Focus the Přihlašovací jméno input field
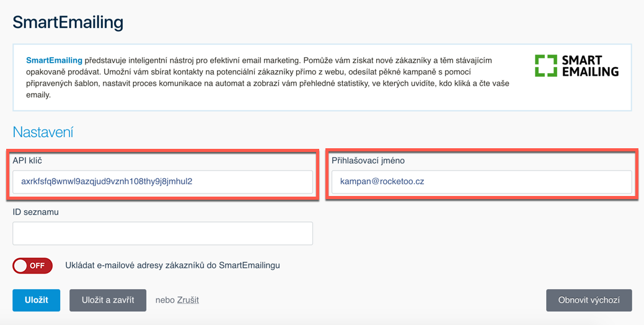Image resolution: width=644 pixels, height=325 pixels. pos(482,182)
